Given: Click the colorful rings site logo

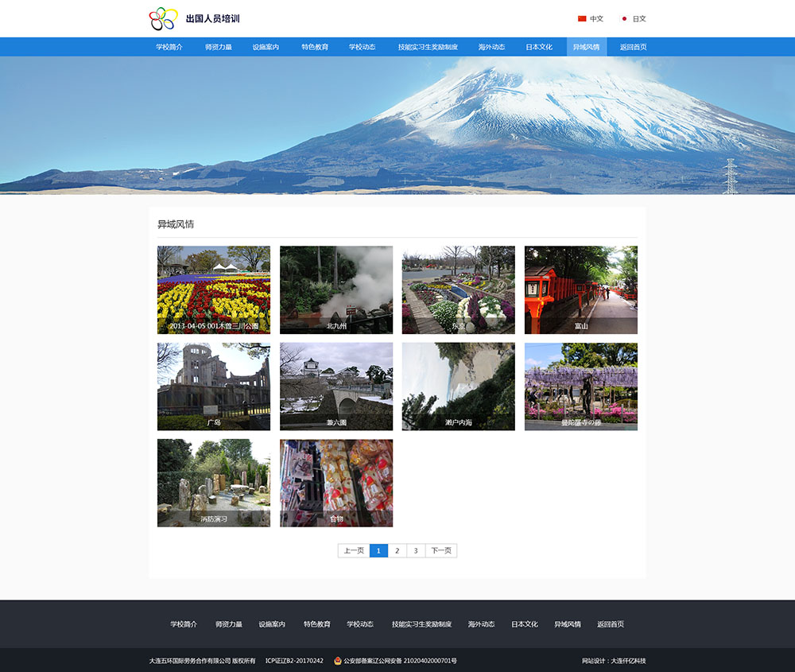Looking at the screenshot, I should pos(163,18).
